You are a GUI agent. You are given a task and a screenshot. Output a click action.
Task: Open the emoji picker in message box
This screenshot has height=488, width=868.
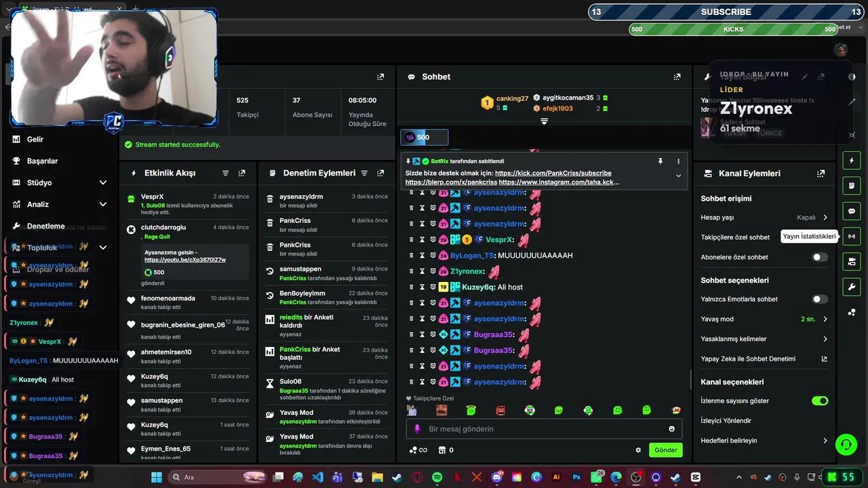(672, 429)
